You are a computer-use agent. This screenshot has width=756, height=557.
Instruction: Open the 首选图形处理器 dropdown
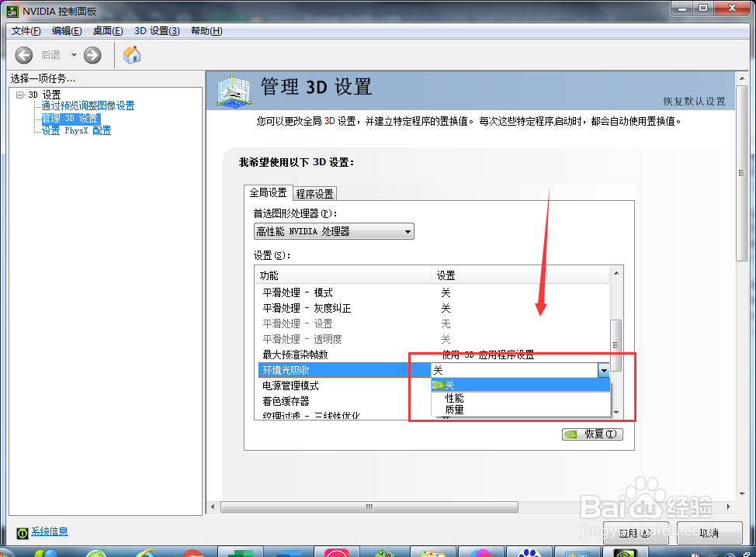pyautogui.click(x=334, y=231)
